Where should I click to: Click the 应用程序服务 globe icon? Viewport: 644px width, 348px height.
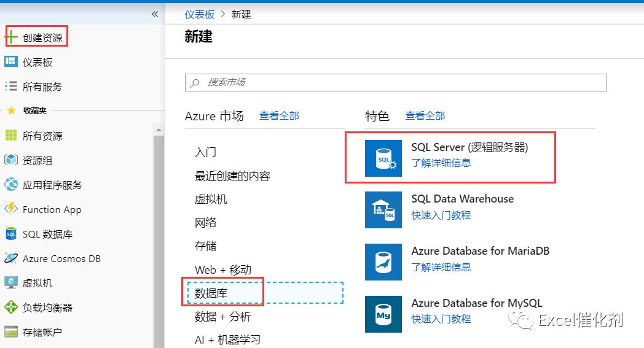(x=10, y=184)
